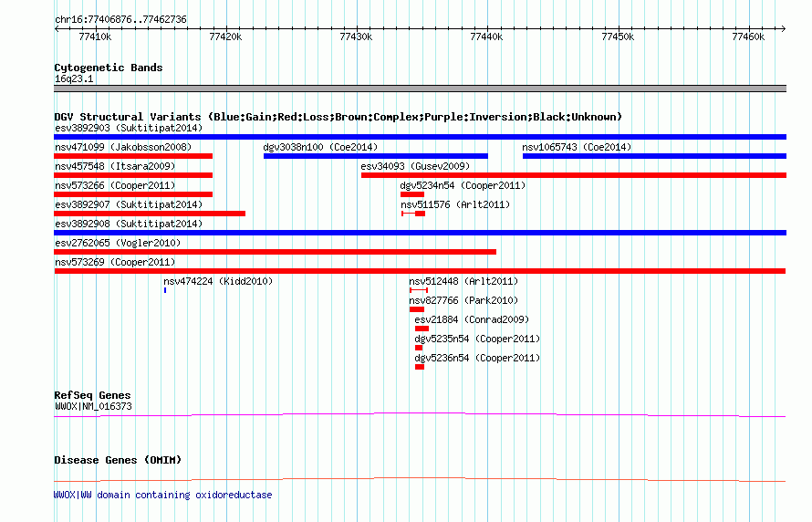Select the dgv5236n54 red bar
812x522 pixels.
click(x=420, y=367)
